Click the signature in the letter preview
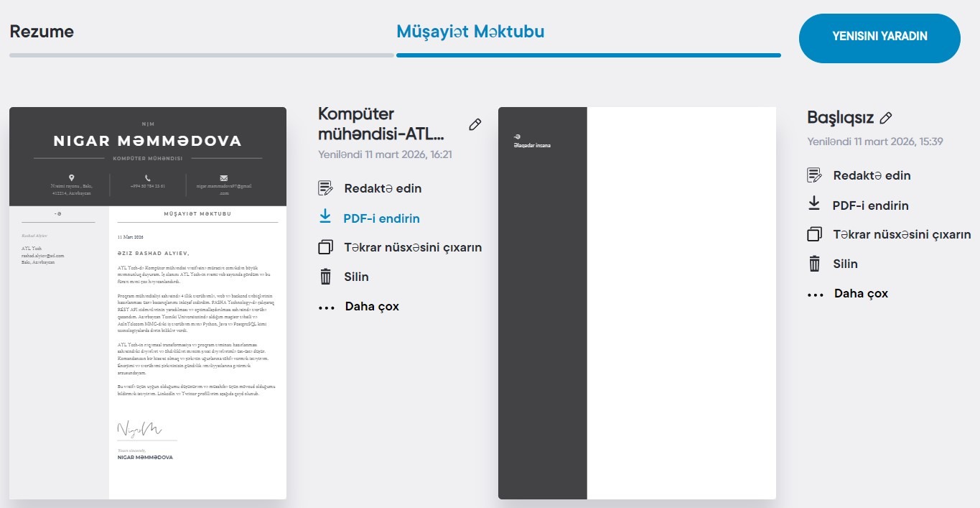Image resolution: width=980 pixels, height=508 pixels. pyautogui.click(x=140, y=429)
